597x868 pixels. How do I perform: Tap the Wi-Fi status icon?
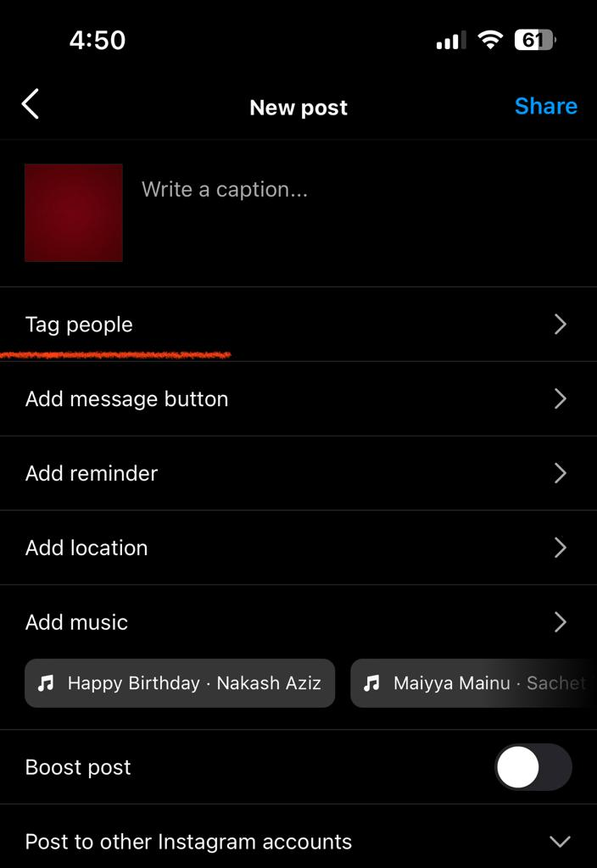click(x=490, y=40)
